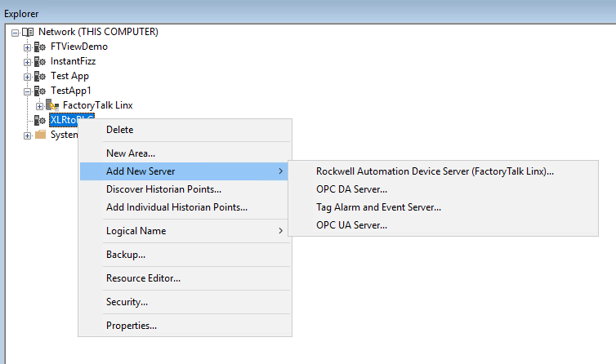Click the Explorer panel title
The image size is (616, 364).
[21, 14]
